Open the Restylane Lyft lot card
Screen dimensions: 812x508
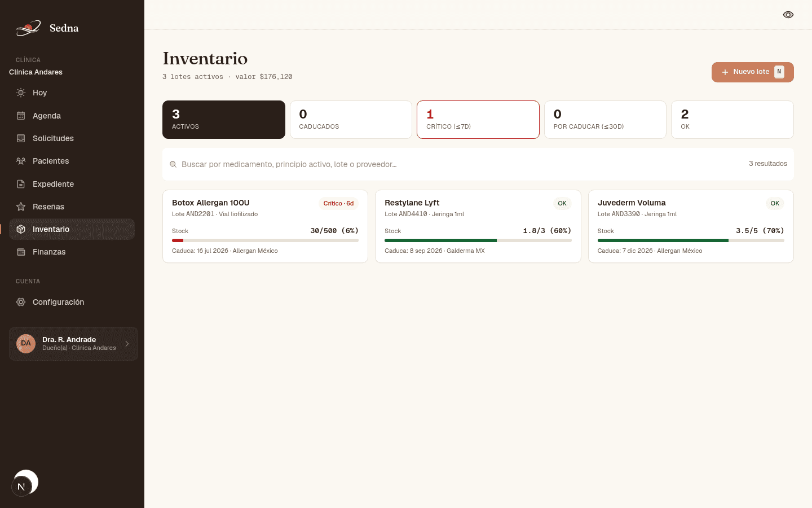tap(478, 226)
